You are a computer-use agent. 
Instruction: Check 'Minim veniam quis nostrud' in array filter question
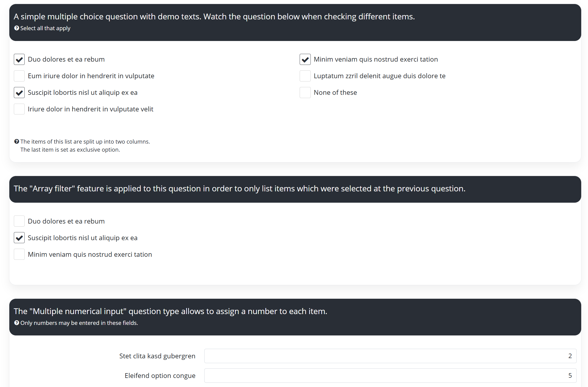tap(19, 254)
